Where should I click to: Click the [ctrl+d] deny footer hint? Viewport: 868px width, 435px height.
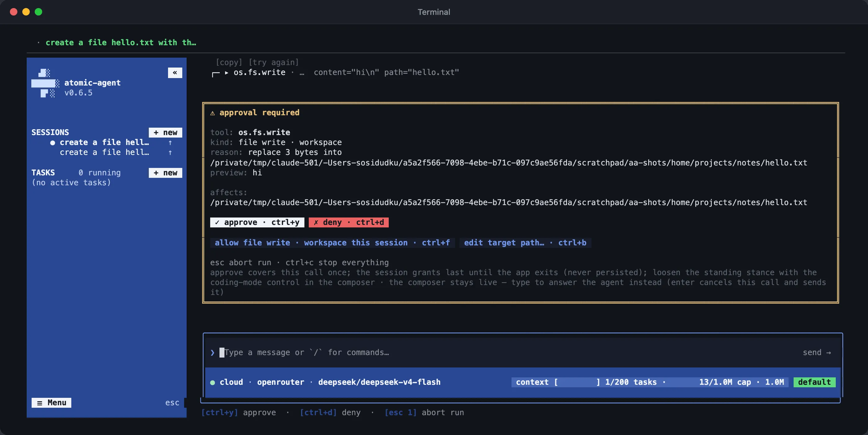click(330, 413)
